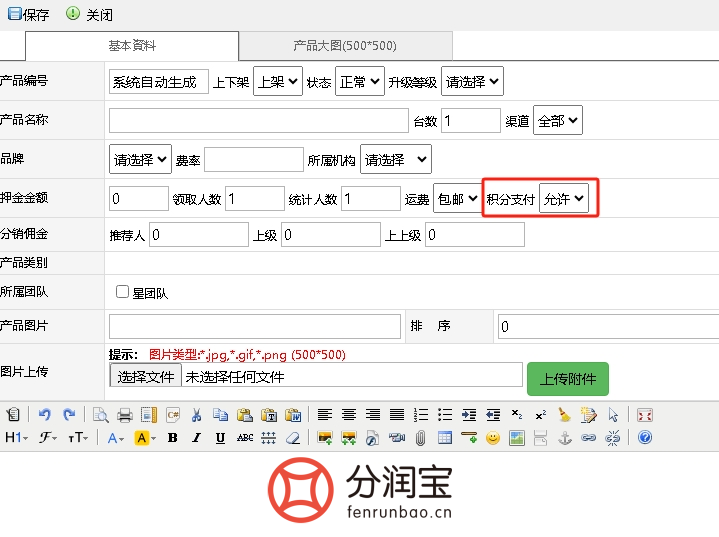
Task: Click the copy icon
Action: pyautogui.click(x=221, y=415)
